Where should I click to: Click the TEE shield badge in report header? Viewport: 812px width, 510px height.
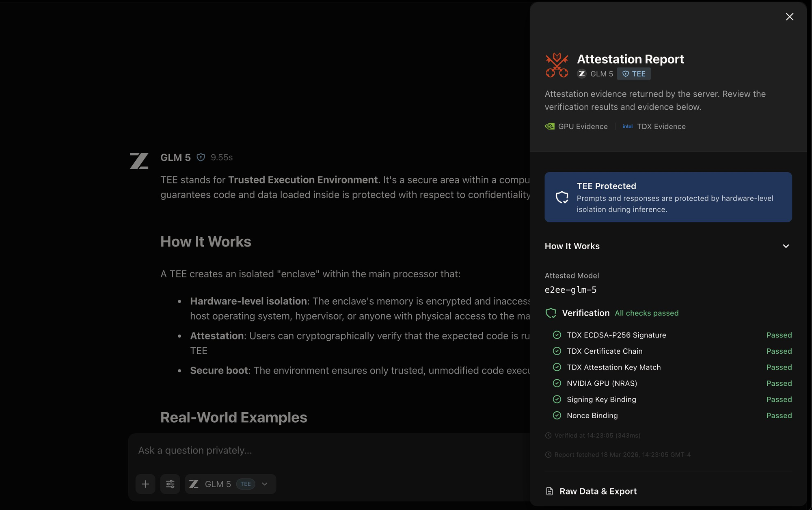(634, 74)
